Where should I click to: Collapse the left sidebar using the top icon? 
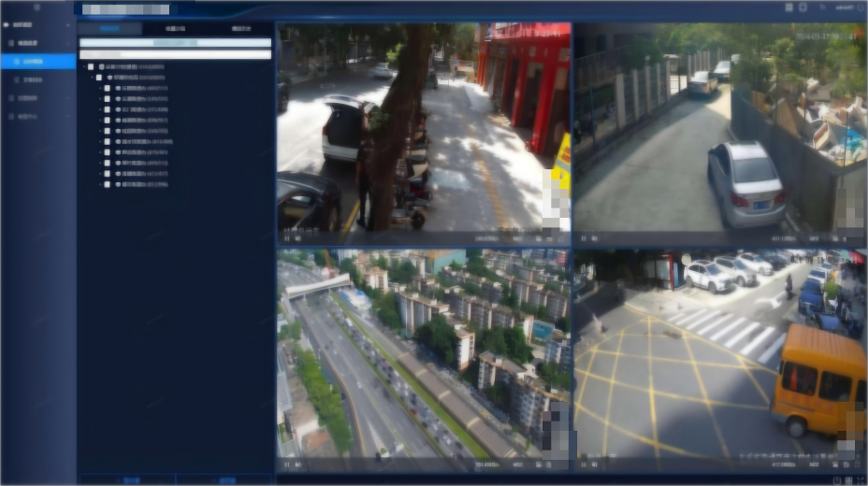click(x=37, y=7)
